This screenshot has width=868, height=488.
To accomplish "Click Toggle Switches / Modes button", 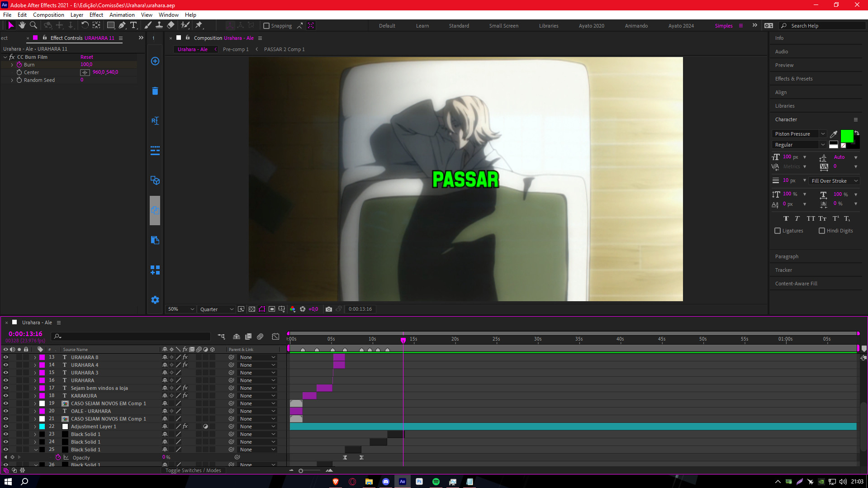I will (x=193, y=470).
